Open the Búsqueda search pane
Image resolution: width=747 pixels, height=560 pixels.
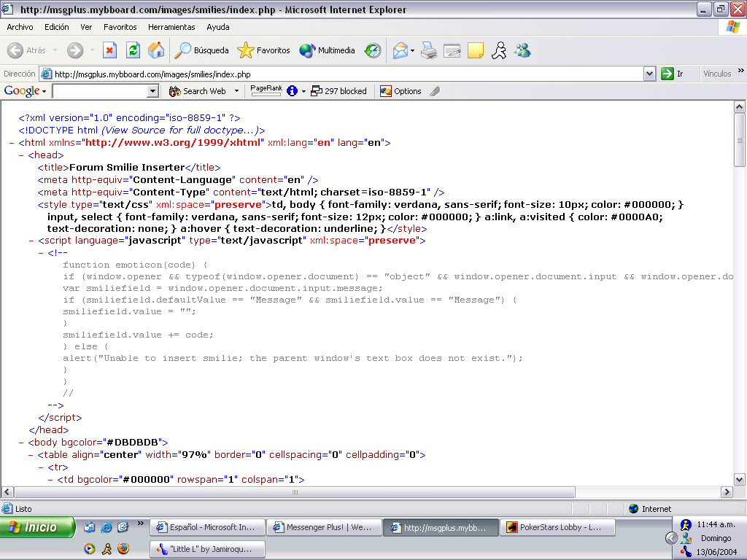[x=201, y=50]
